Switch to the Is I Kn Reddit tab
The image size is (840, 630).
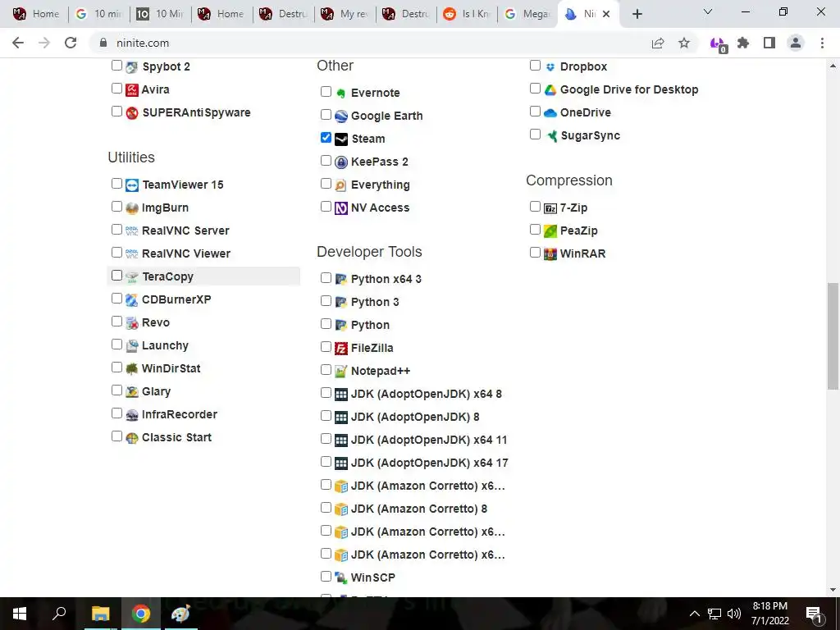click(467, 14)
